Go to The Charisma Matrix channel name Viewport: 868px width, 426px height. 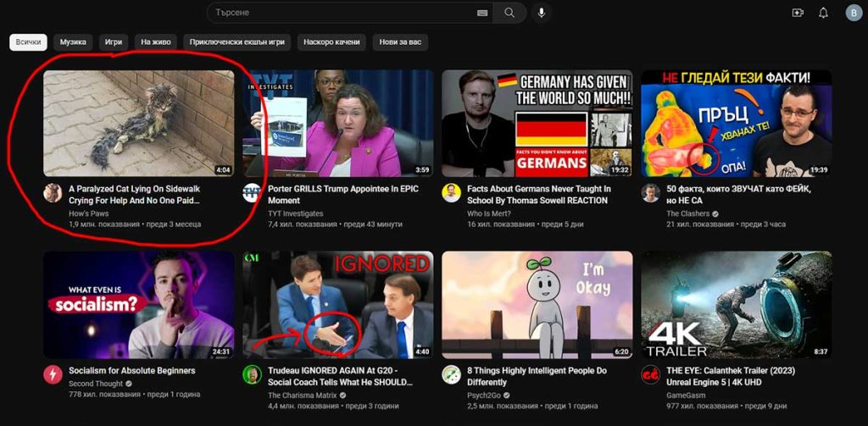pos(303,396)
